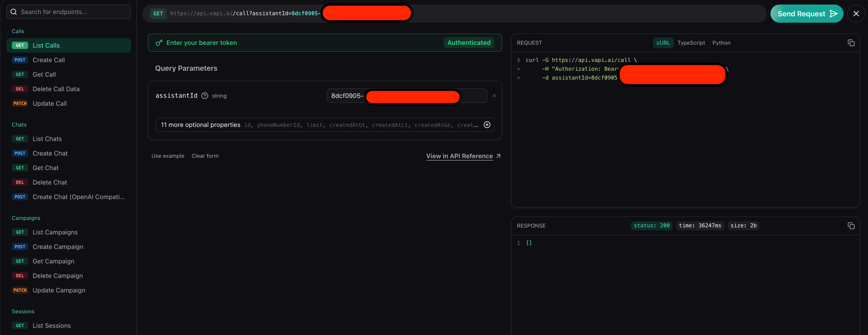Click the GET method badge in URL bar

[x=158, y=14]
